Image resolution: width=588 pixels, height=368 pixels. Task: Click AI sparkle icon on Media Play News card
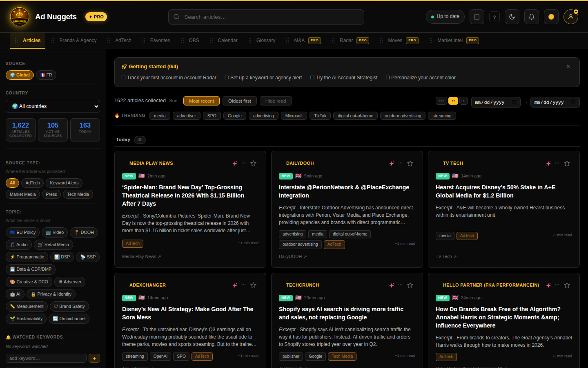(235, 163)
